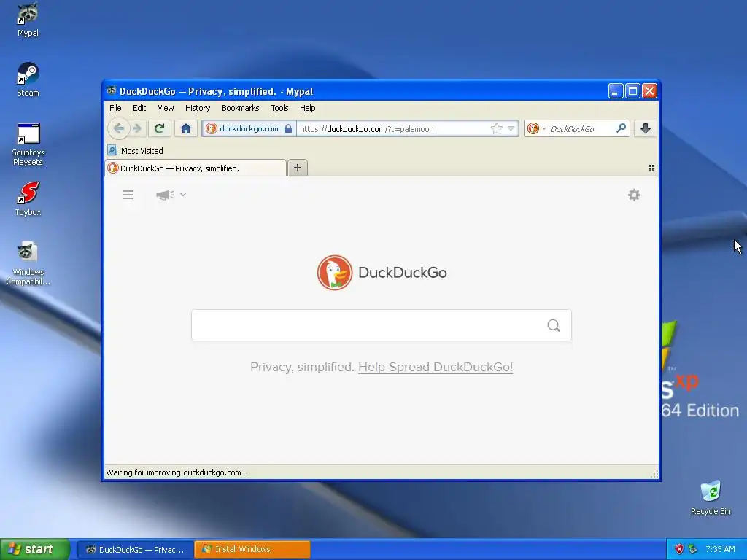
Task: Open DuckDuckGo hamburger menu
Action: [x=128, y=195]
